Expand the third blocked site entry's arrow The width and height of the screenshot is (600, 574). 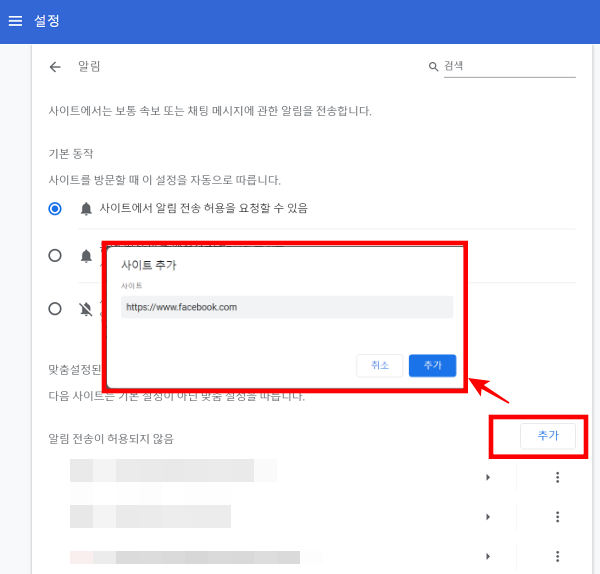(488, 556)
